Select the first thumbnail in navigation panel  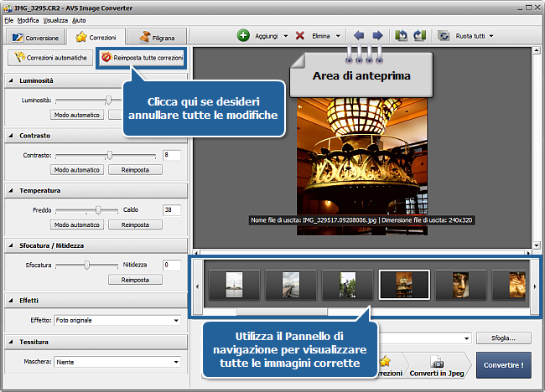click(x=233, y=285)
